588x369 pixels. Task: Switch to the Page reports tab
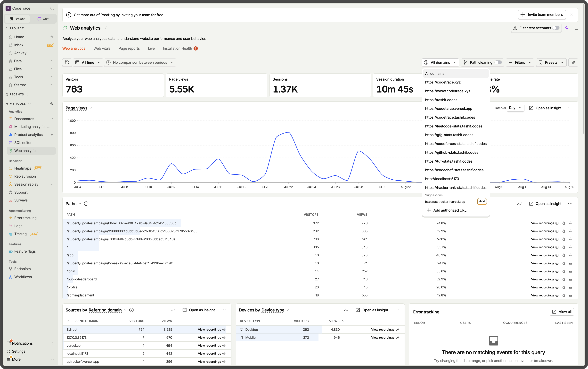point(129,49)
